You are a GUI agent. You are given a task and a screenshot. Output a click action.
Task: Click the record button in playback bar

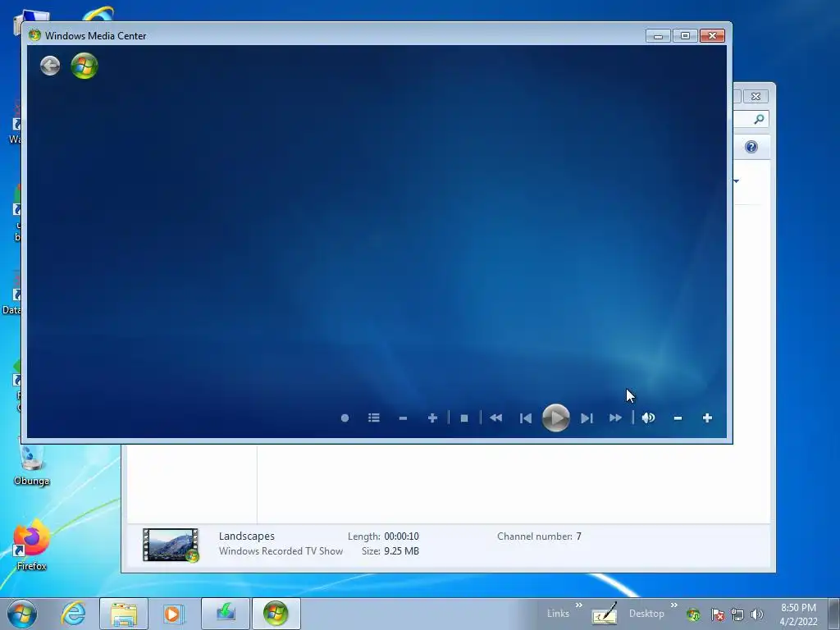pyautogui.click(x=345, y=418)
